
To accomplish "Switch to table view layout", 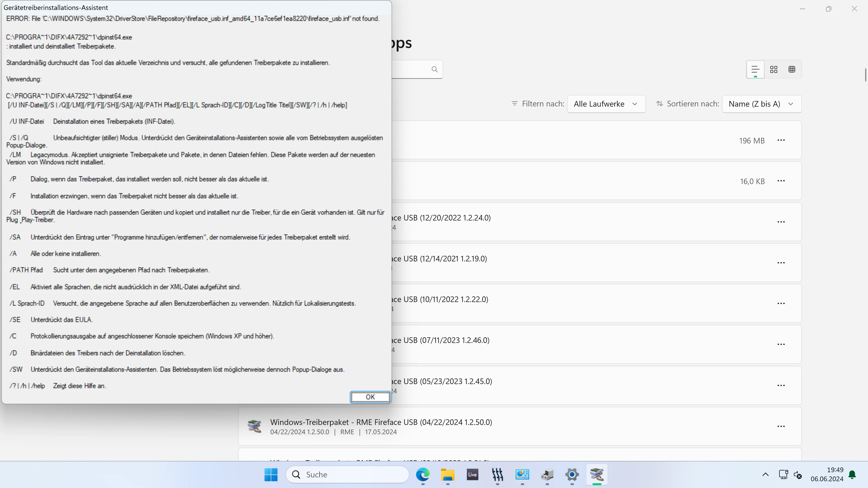I will (x=792, y=69).
